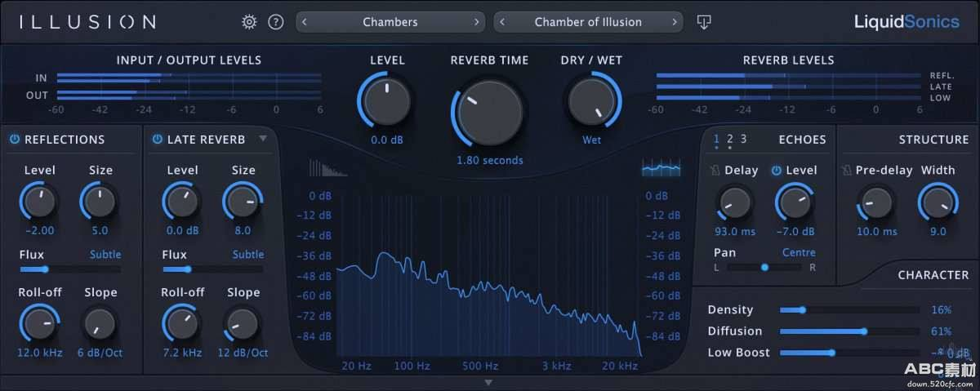
Task: Click the 9.0 width value
Action: pyautogui.click(x=938, y=232)
